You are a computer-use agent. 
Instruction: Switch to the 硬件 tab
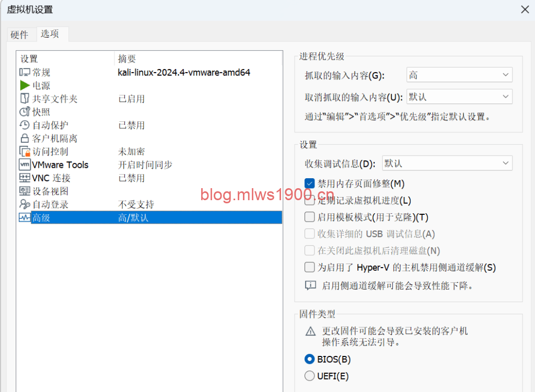click(x=19, y=34)
